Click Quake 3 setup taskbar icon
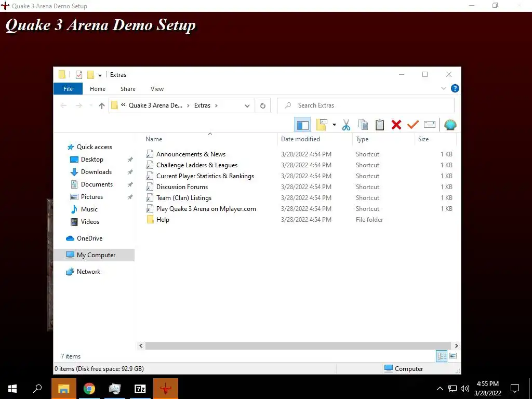Image resolution: width=532 pixels, height=399 pixels. pos(166,389)
